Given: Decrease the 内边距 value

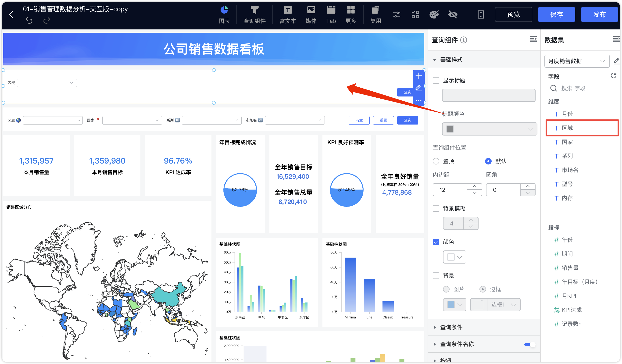Looking at the screenshot, I should [x=474, y=193].
